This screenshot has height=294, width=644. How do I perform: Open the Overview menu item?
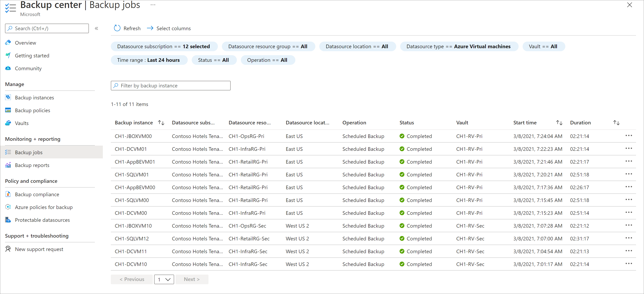[26, 42]
